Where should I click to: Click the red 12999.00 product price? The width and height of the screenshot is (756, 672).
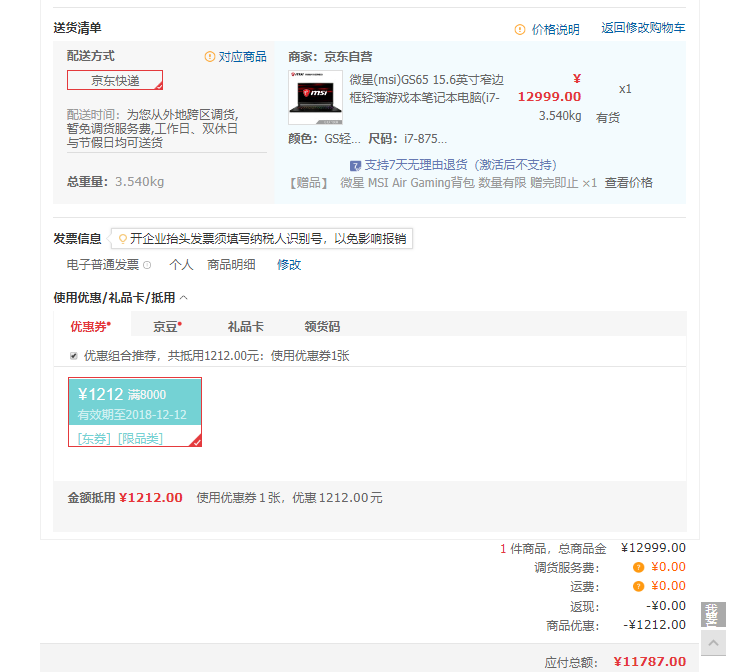click(x=550, y=96)
